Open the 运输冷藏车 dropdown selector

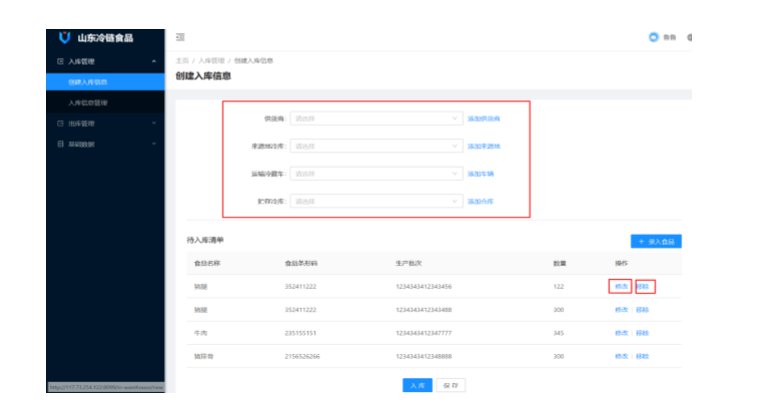point(375,173)
